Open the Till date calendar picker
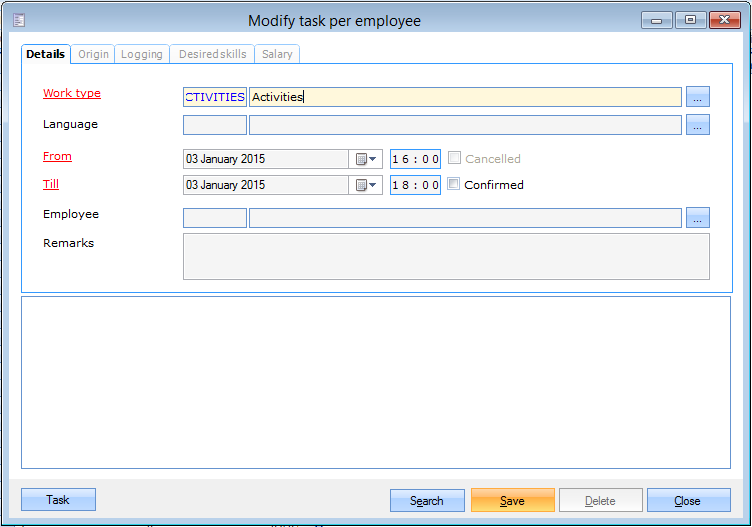Image resolution: width=752 pixels, height=527 pixels. click(365, 185)
